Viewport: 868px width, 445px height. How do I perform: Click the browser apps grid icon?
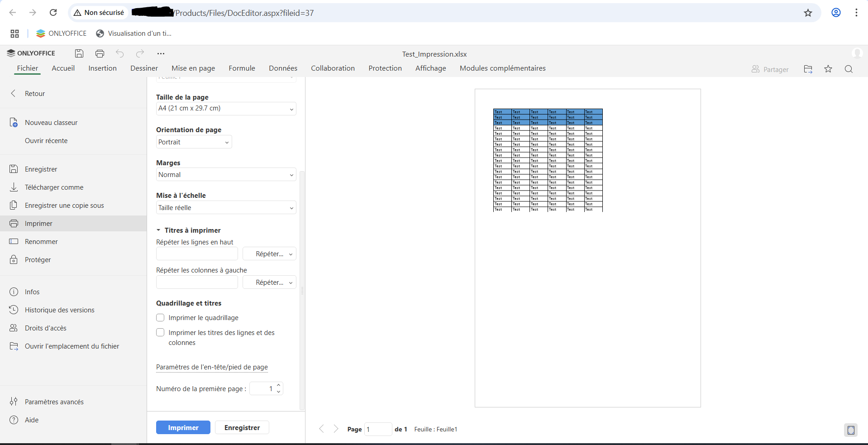tap(14, 33)
